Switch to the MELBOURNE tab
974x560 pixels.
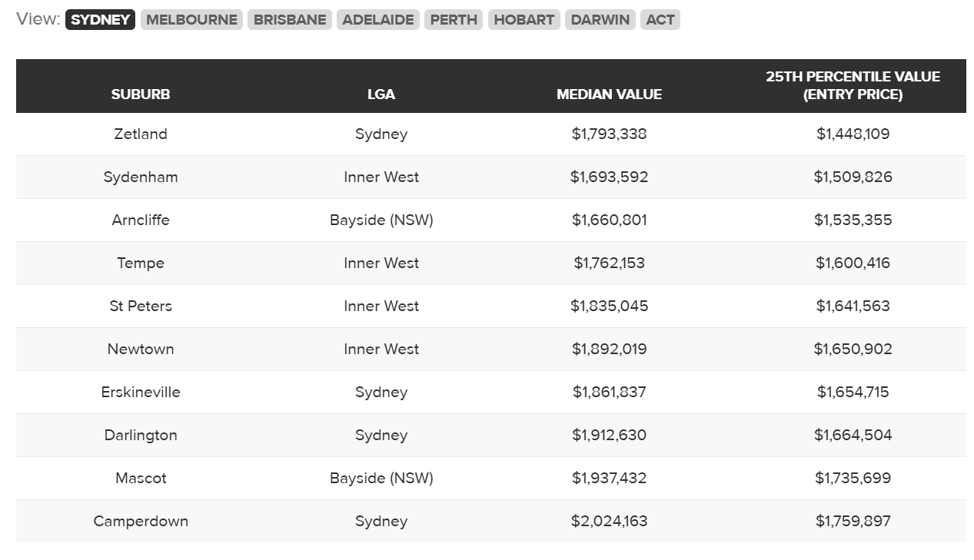(x=191, y=20)
